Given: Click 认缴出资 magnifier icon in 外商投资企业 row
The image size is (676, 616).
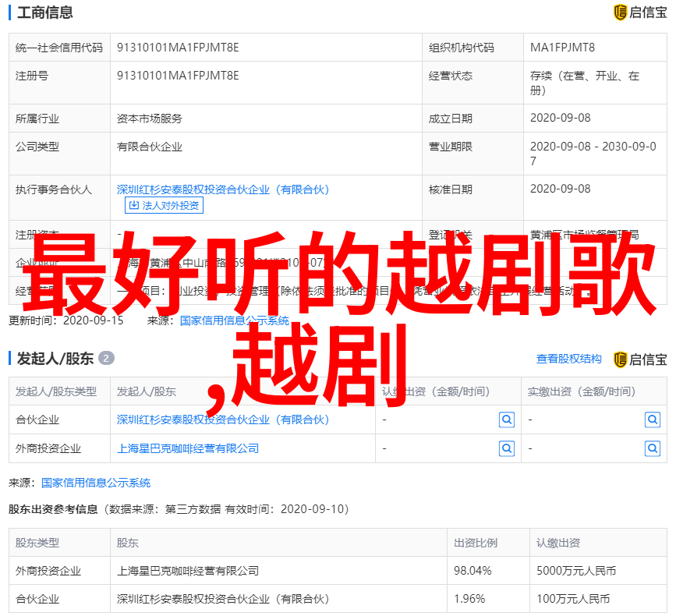Looking at the screenshot, I should click(x=507, y=449).
